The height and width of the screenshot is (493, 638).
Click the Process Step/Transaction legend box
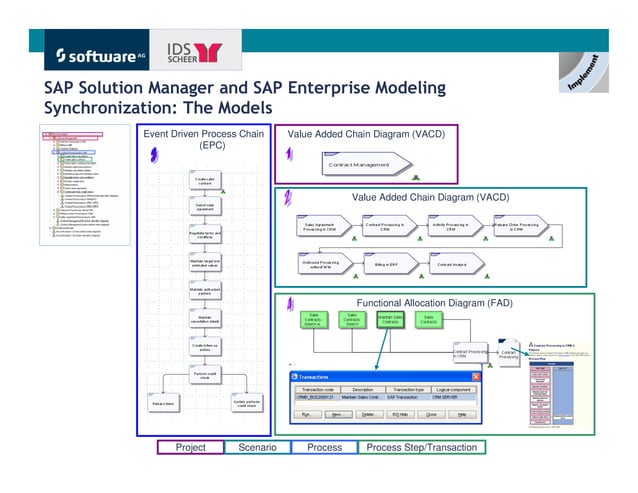coord(422,447)
